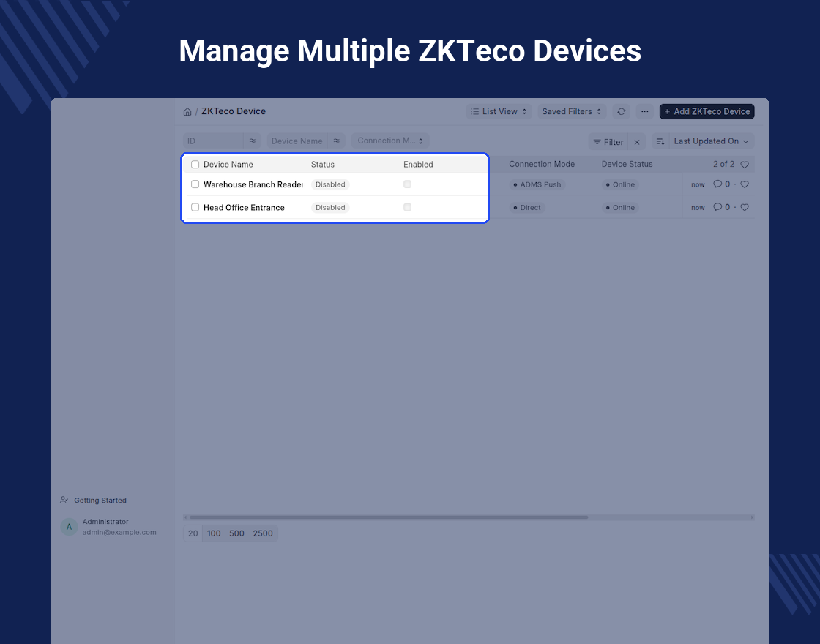Click Disabled status of Head Office Entrance

click(x=330, y=208)
